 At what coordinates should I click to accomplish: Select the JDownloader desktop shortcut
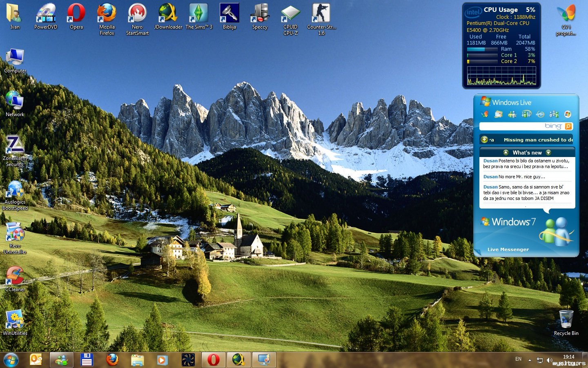coord(168,16)
